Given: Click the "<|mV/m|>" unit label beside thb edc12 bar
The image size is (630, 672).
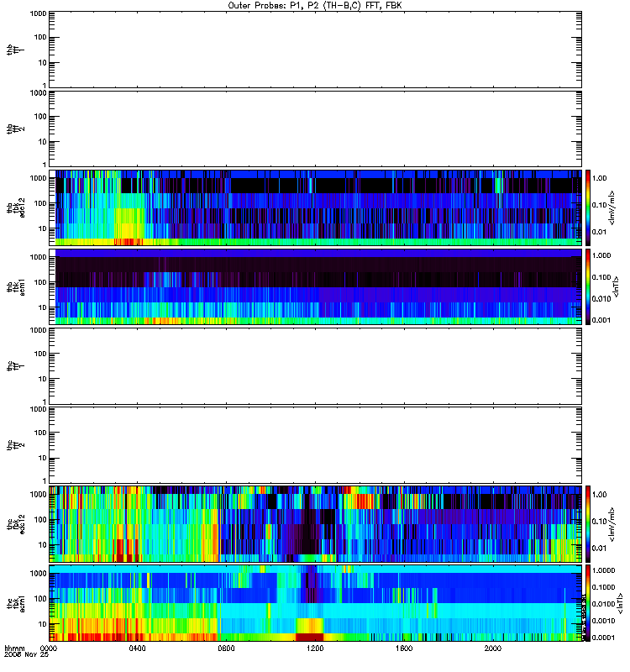Looking at the screenshot, I should [612, 207].
